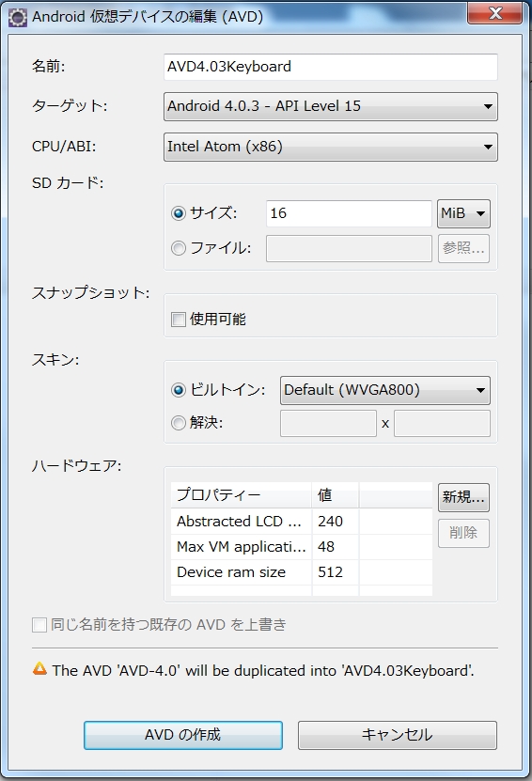Select the 解決 resolution radio button
The height and width of the screenshot is (781, 532).
(179, 423)
